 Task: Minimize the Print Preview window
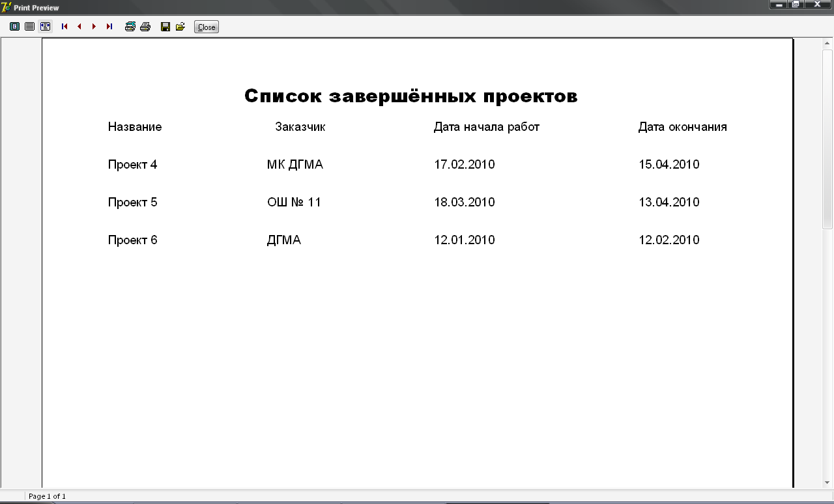[779, 5]
